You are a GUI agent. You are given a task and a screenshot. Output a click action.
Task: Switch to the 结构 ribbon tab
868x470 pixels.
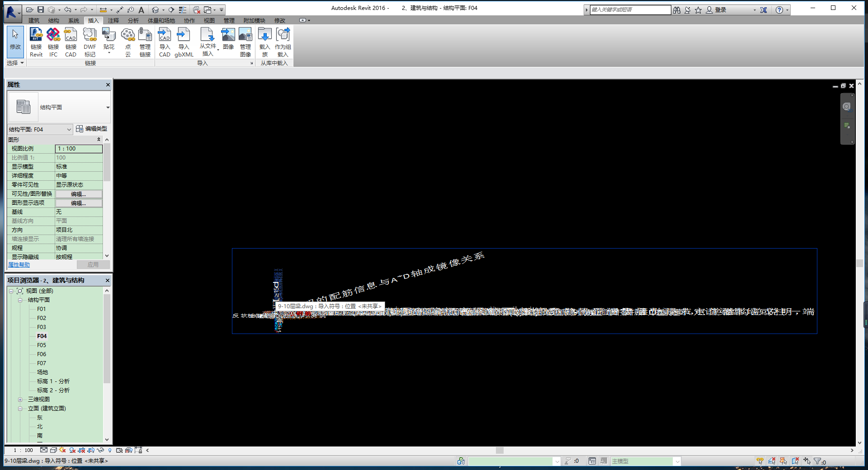click(x=54, y=20)
